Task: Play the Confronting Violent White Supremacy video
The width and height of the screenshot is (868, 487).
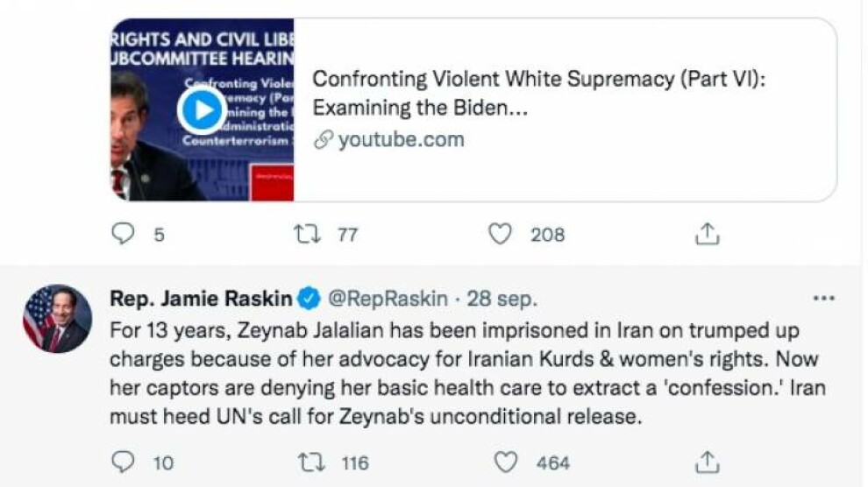Action: click(202, 110)
